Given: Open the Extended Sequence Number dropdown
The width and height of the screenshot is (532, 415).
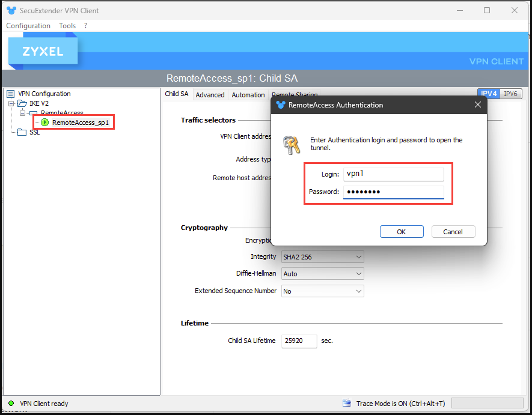Looking at the screenshot, I should (323, 291).
